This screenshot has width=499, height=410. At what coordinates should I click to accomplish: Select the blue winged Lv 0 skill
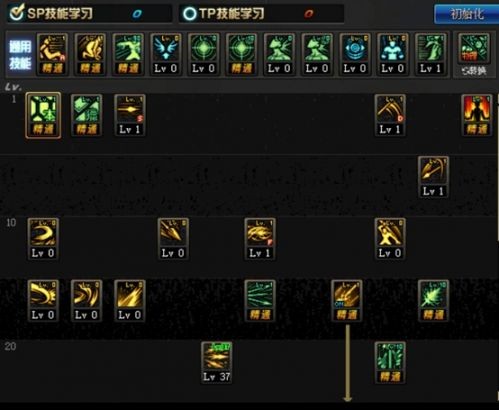click(166, 54)
